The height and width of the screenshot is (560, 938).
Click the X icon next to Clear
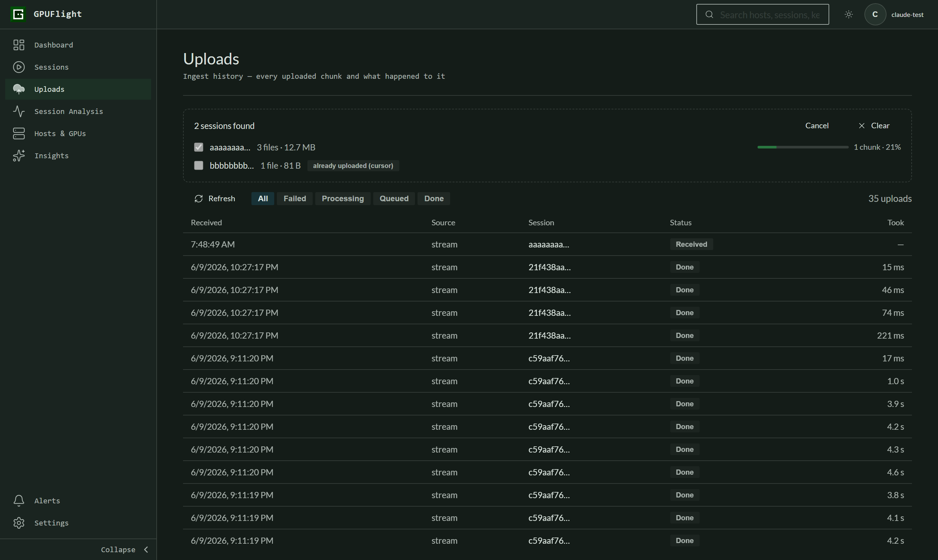(862, 126)
